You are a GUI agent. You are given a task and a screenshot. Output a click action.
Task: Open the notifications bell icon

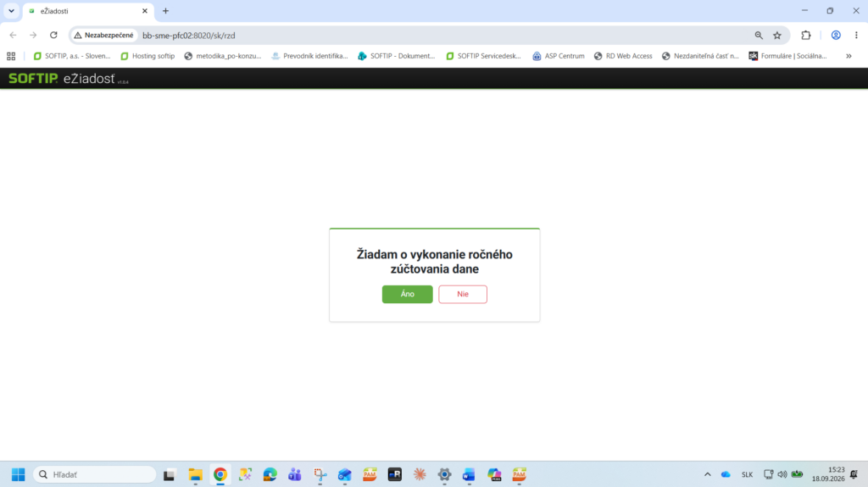(x=854, y=474)
